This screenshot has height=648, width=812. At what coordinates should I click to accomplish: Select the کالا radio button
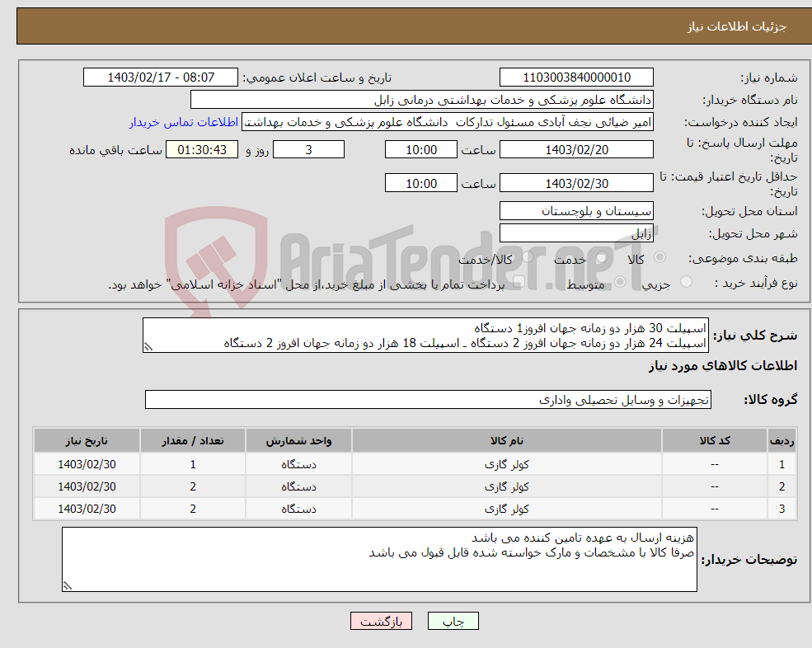click(659, 257)
